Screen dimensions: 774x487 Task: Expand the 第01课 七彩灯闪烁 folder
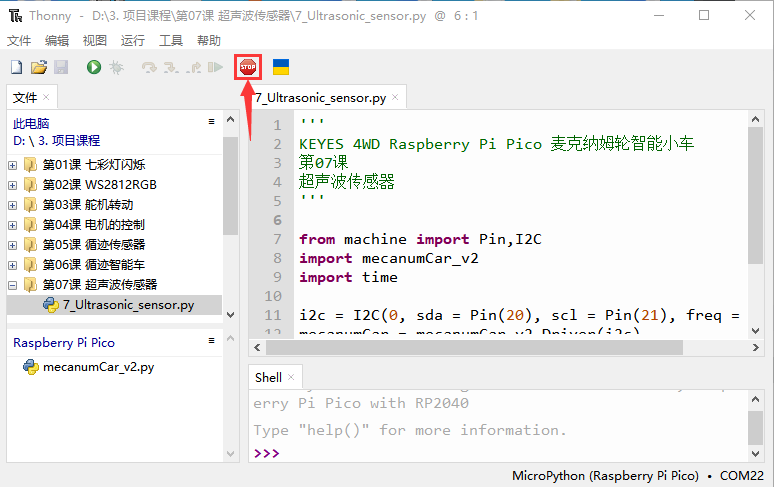point(13,165)
